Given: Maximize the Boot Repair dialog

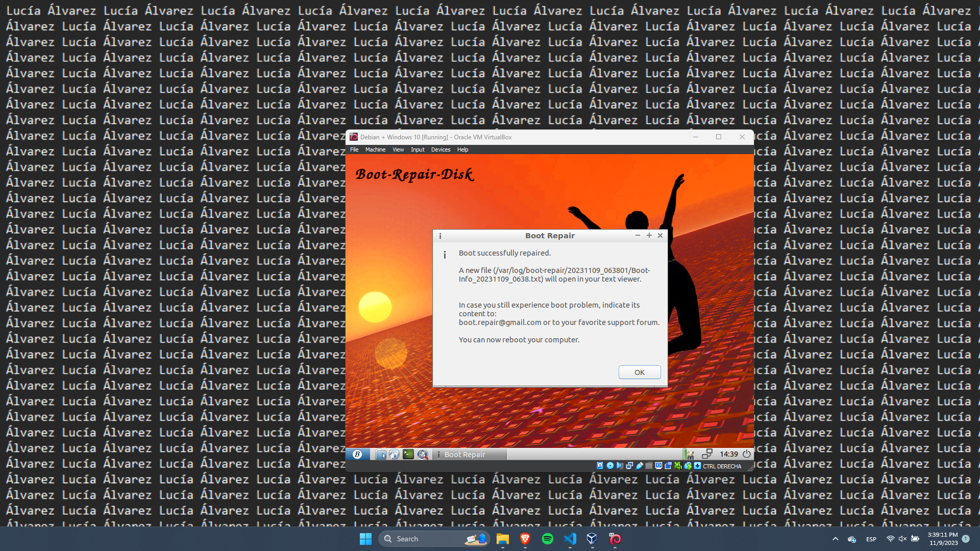Looking at the screenshot, I should [649, 235].
